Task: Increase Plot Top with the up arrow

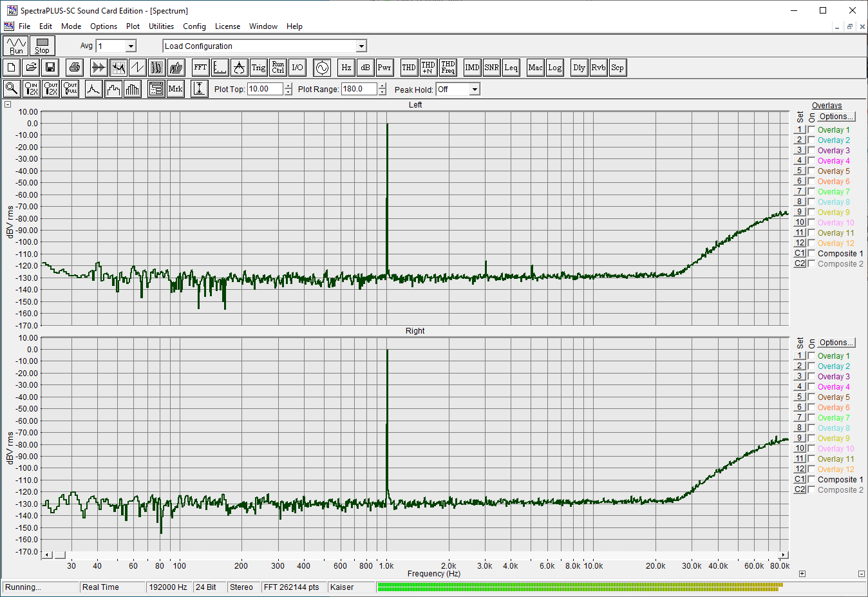Action: click(288, 86)
